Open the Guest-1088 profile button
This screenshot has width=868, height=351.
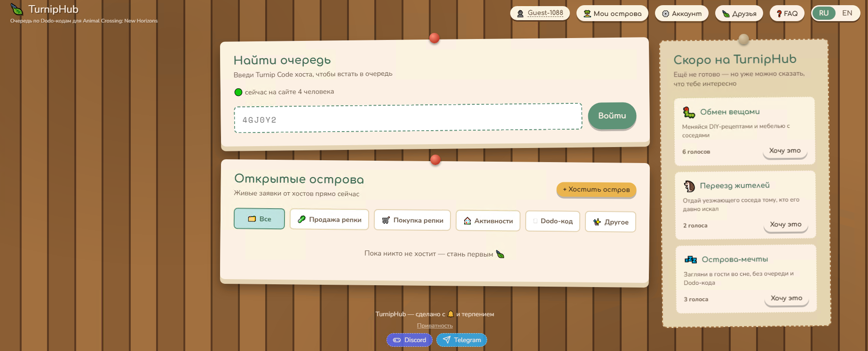coord(540,13)
